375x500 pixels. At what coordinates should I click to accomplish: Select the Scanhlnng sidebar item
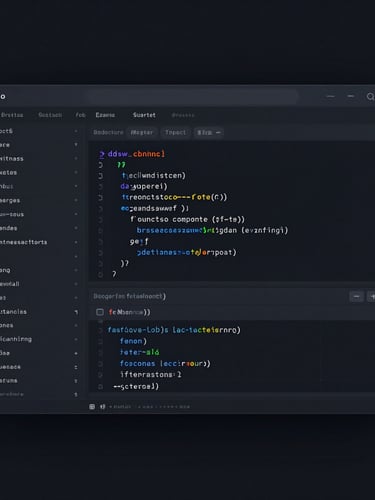[16, 339]
